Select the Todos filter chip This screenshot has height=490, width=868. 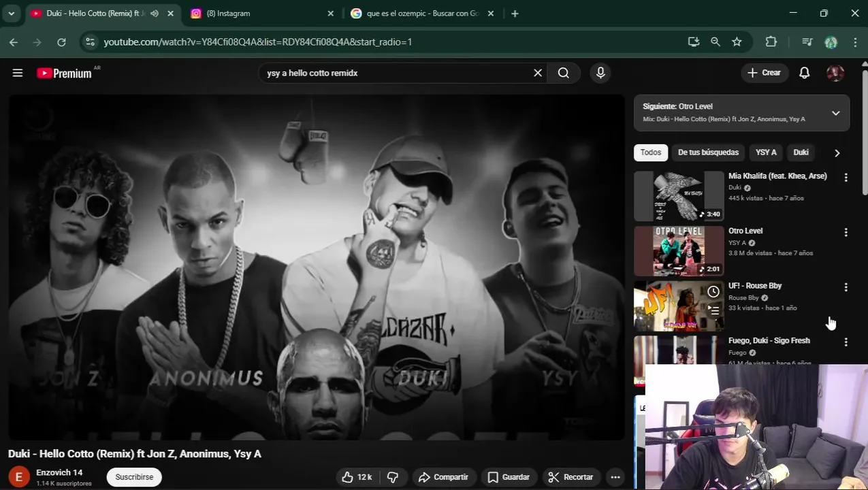pos(650,152)
